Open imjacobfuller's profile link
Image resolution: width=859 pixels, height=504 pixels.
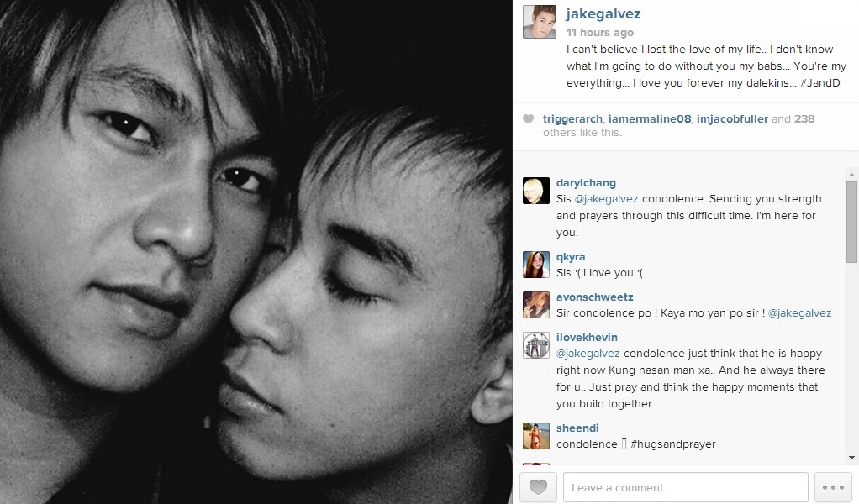tap(732, 118)
